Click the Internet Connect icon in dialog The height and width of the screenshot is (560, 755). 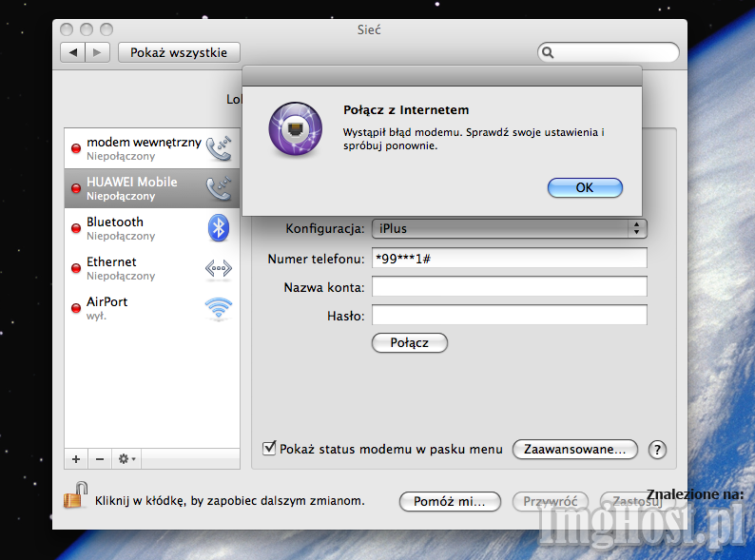point(295,129)
